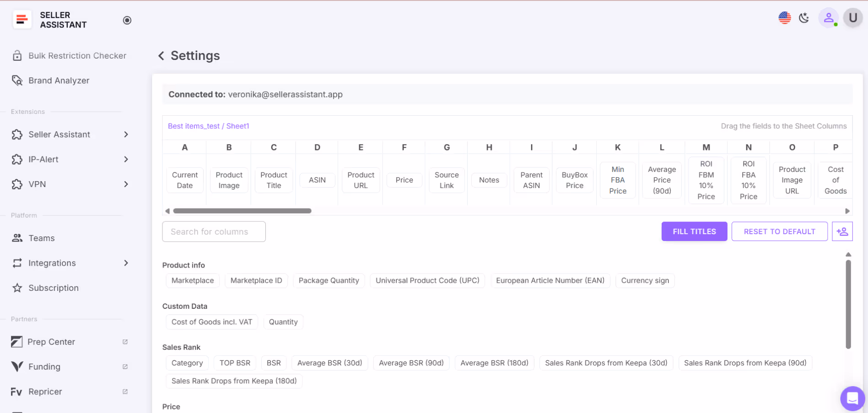Open Repricer external link icon

pyautogui.click(x=125, y=392)
